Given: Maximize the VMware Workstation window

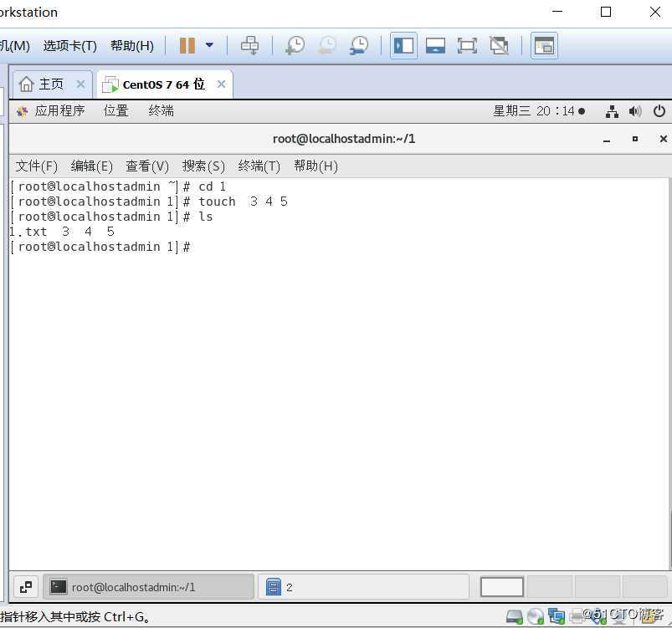Looking at the screenshot, I should [x=606, y=12].
